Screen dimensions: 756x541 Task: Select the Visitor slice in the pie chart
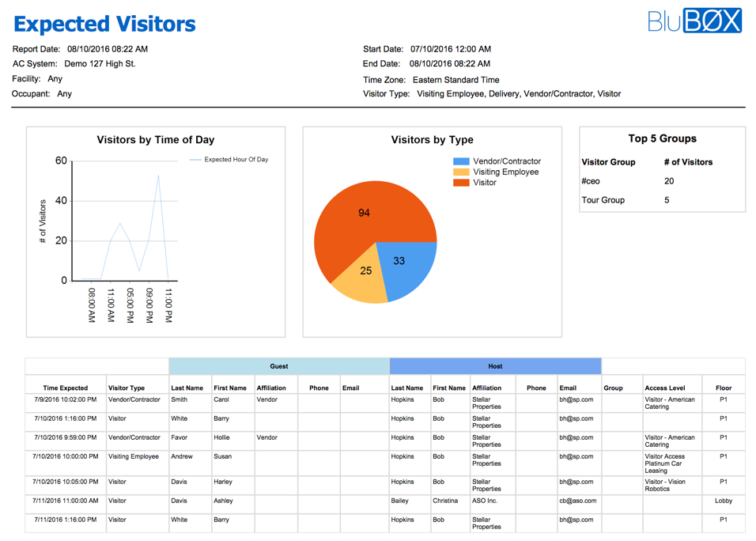364,213
